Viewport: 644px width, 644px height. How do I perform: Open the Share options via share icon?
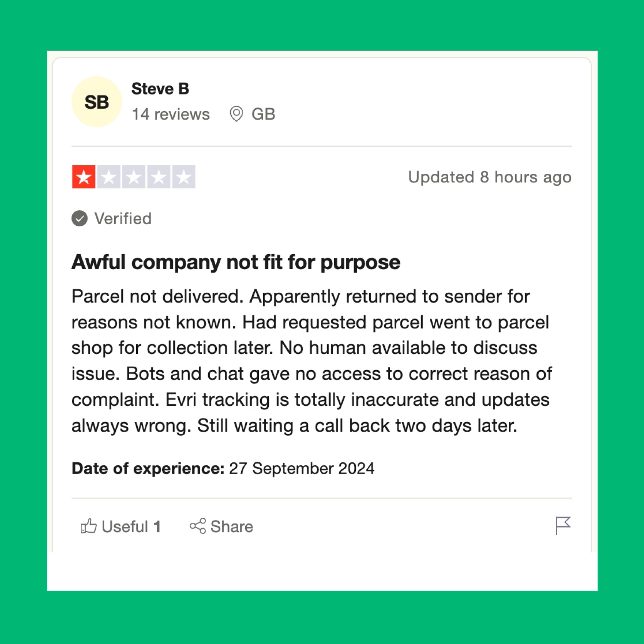[198, 526]
